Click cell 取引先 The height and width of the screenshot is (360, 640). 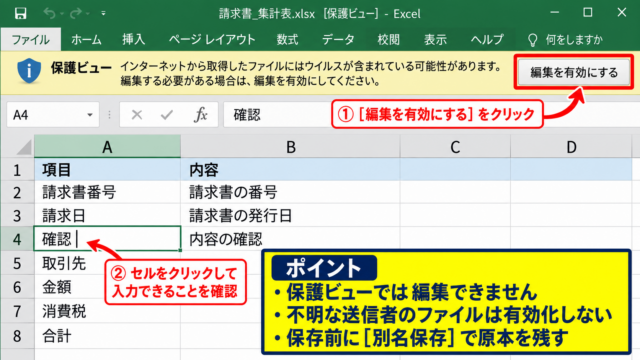click(69, 263)
